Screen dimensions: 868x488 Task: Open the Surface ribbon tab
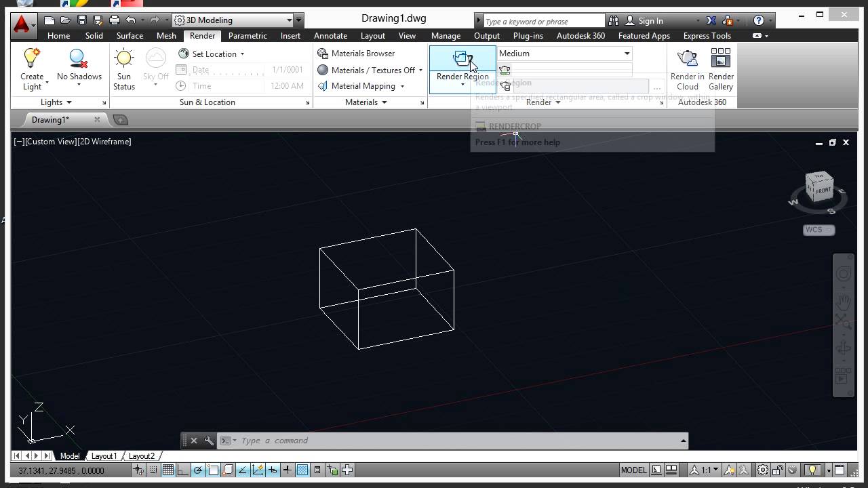coord(130,36)
